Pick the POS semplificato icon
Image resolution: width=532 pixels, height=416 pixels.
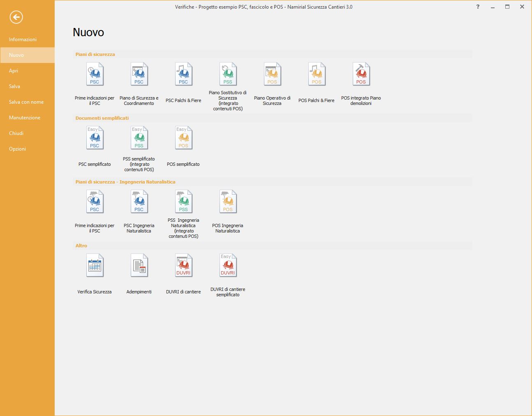183,138
